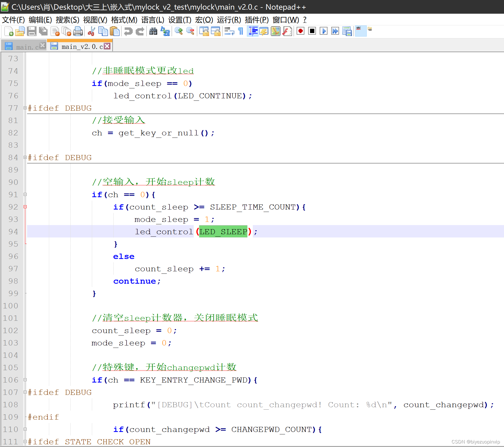Image resolution: width=504 pixels, height=447 pixels.
Task: Click the Play macro icon
Action: tap(324, 31)
